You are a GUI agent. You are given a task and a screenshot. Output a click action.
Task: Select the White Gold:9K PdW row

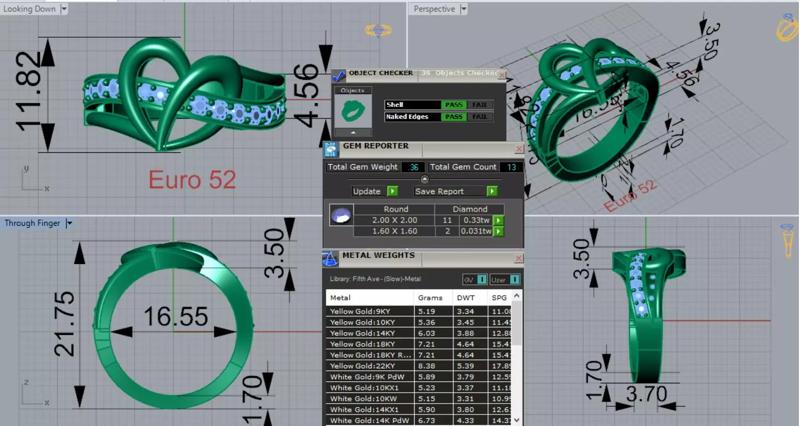coord(419,377)
